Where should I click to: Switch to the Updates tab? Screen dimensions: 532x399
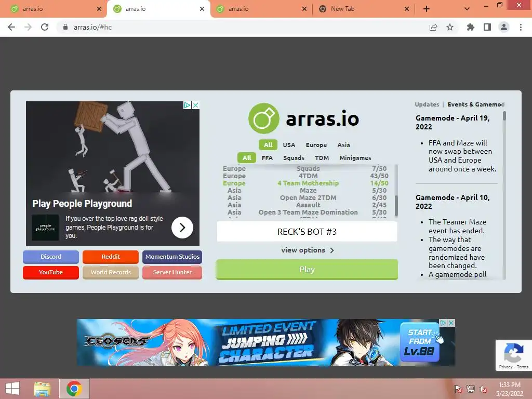pyautogui.click(x=427, y=104)
